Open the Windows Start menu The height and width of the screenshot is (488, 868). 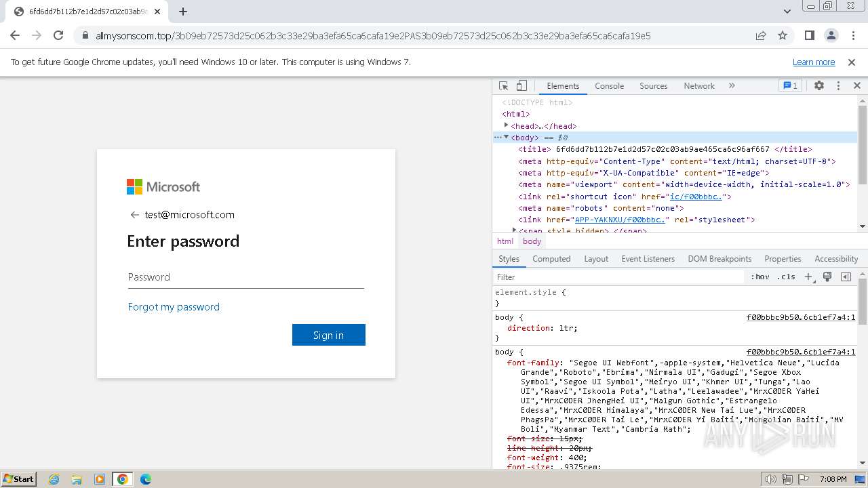19,479
